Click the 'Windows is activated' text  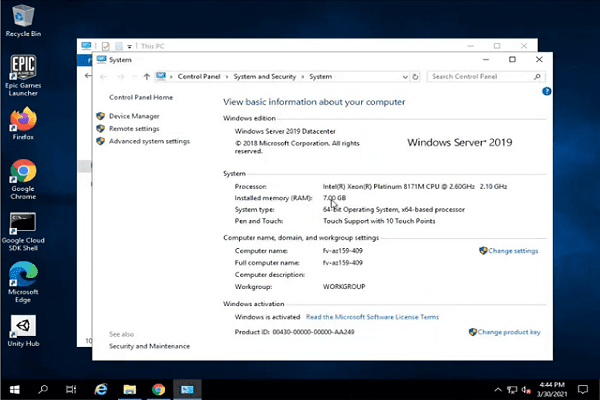click(267, 317)
